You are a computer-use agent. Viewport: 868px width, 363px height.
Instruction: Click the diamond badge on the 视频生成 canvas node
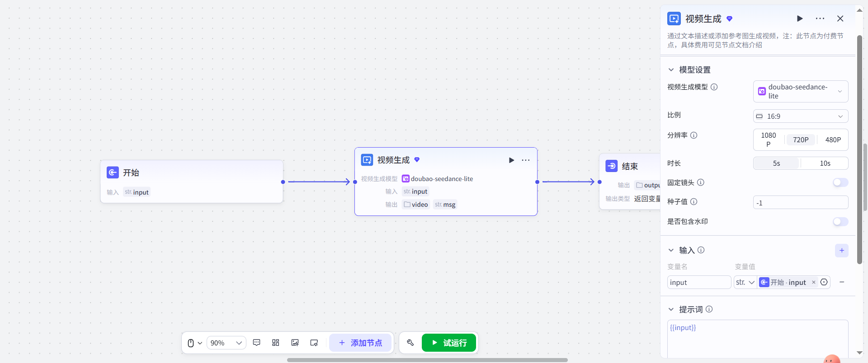(417, 159)
